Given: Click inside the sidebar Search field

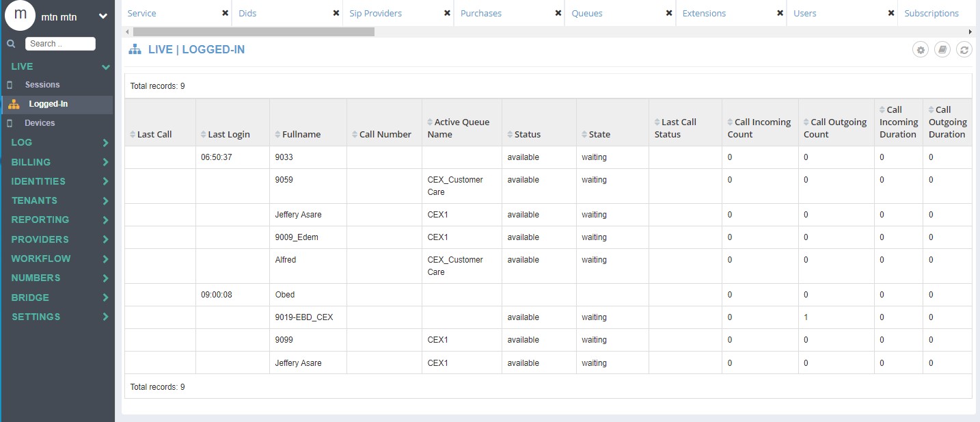Looking at the screenshot, I should [60, 44].
